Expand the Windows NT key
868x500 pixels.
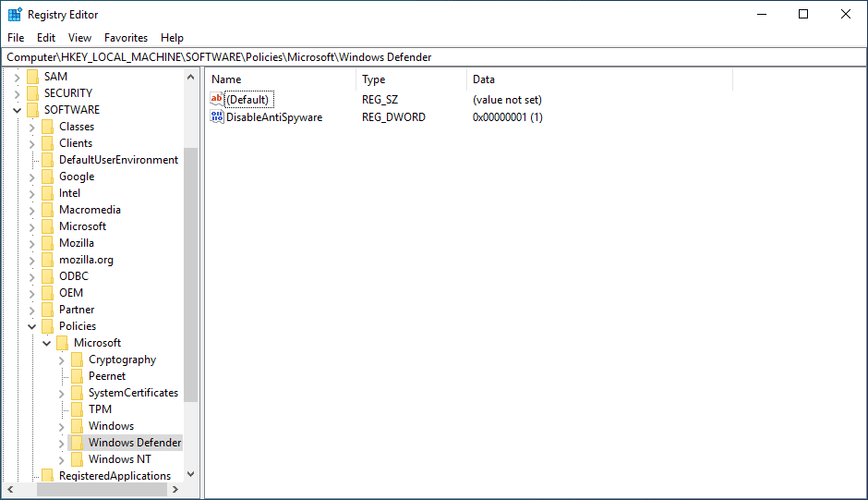[x=62, y=459]
